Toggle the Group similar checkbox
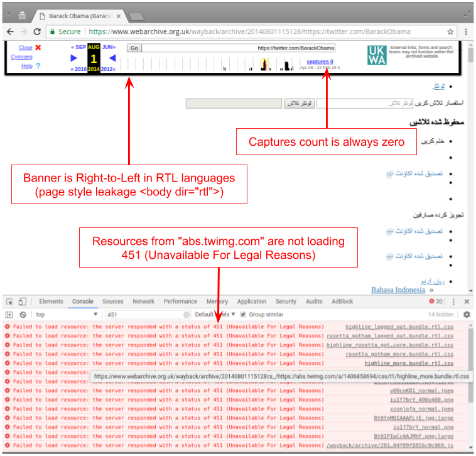The width and height of the screenshot is (476, 456). [243, 315]
